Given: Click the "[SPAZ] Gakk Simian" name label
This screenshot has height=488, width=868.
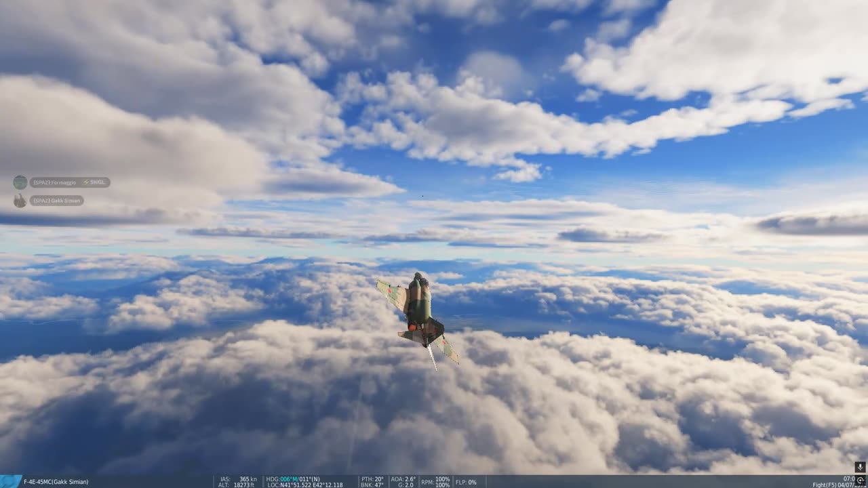Looking at the screenshot, I should point(56,201).
